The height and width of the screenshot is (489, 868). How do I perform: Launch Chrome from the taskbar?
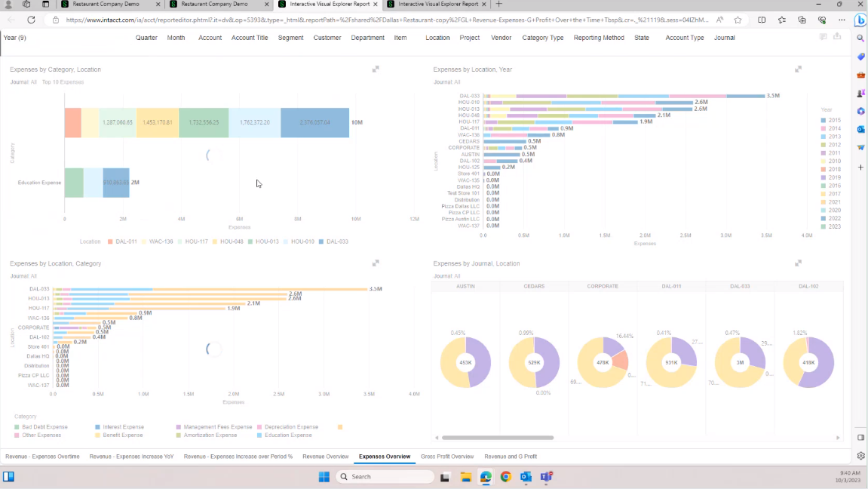coord(505,477)
